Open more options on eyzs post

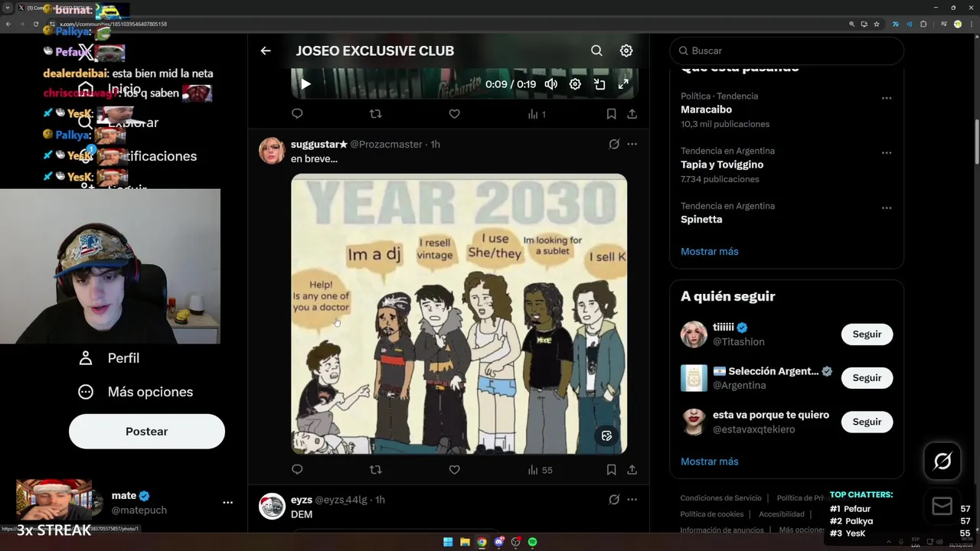coord(632,500)
